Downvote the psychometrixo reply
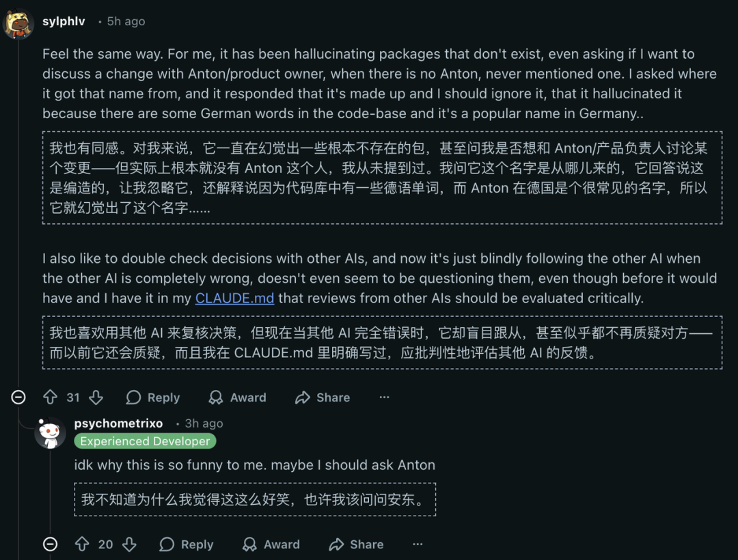 [128, 544]
